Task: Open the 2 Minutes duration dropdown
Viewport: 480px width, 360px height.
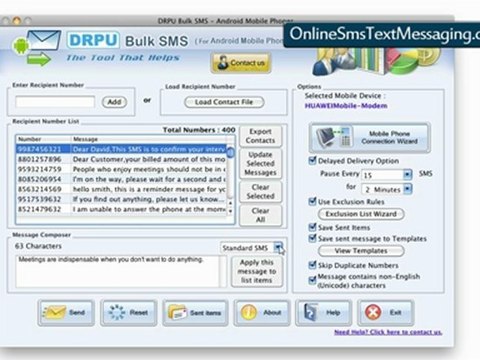Action: click(407, 189)
